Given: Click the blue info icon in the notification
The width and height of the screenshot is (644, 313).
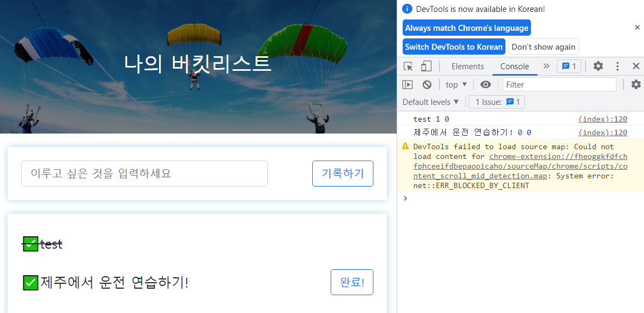Looking at the screenshot, I should tap(407, 9).
